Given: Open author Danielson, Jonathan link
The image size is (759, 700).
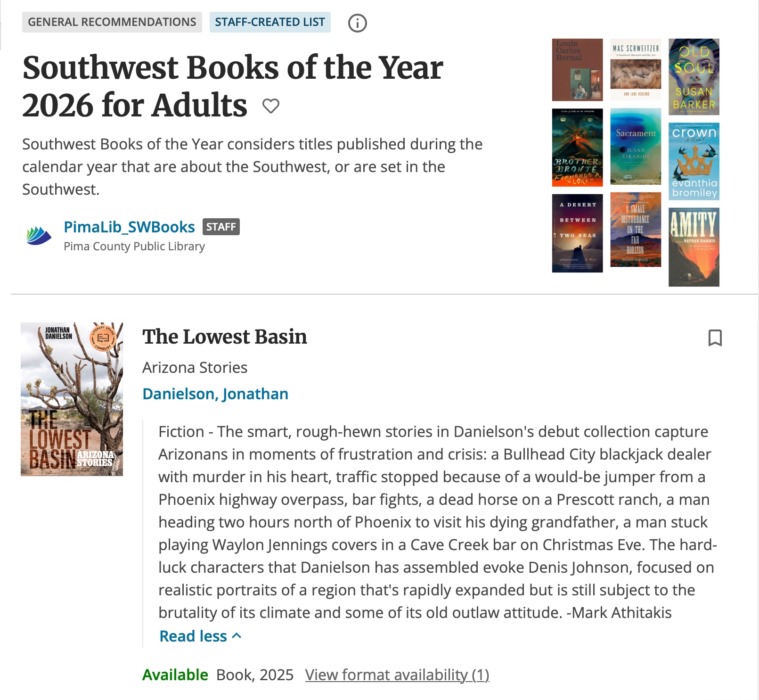Looking at the screenshot, I should coord(215,394).
